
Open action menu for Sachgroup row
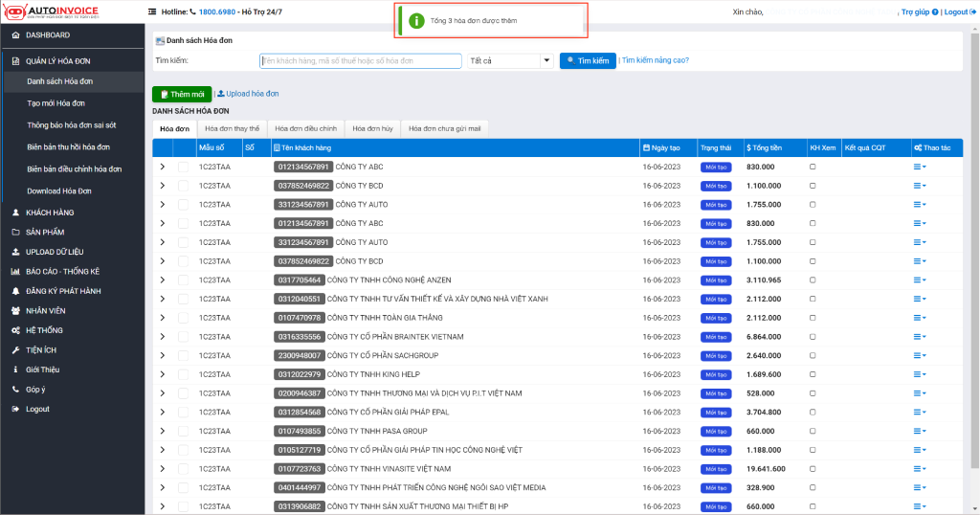point(920,356)
